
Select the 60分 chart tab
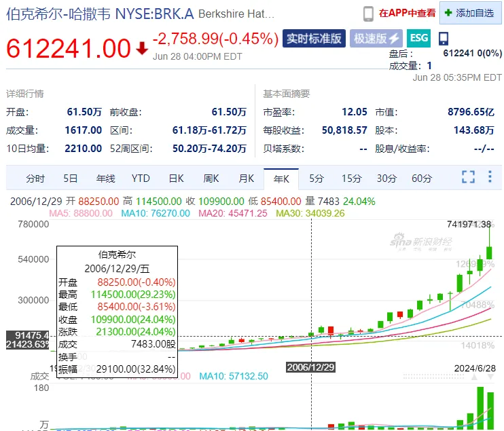pos(422,179)
